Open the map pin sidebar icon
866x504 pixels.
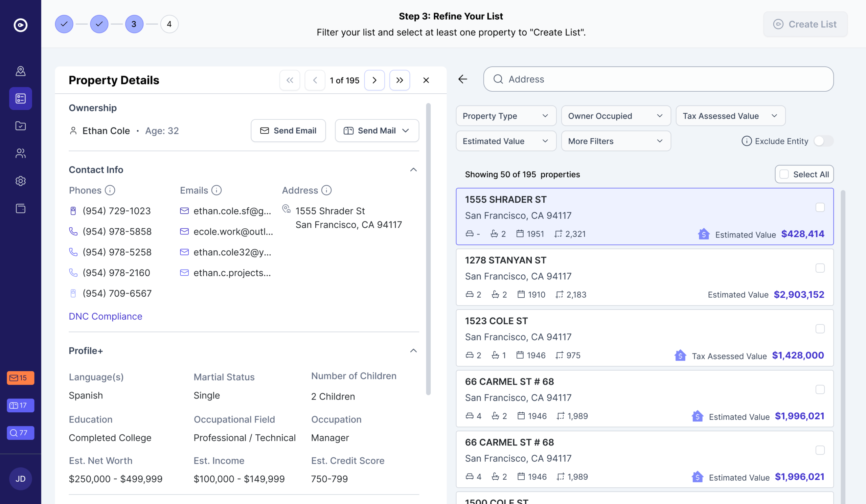21,71
